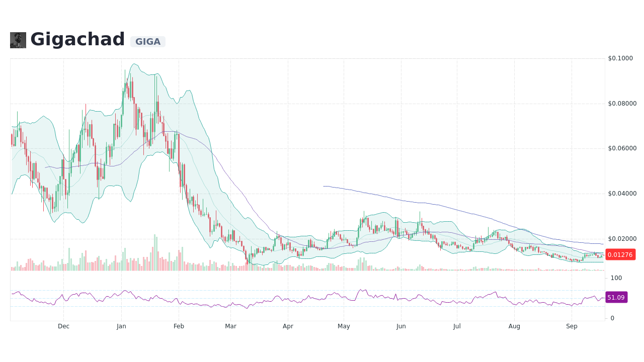644x362 pixels.
Task: Select the Jan label on the time axis
Action: coord(121,326)
